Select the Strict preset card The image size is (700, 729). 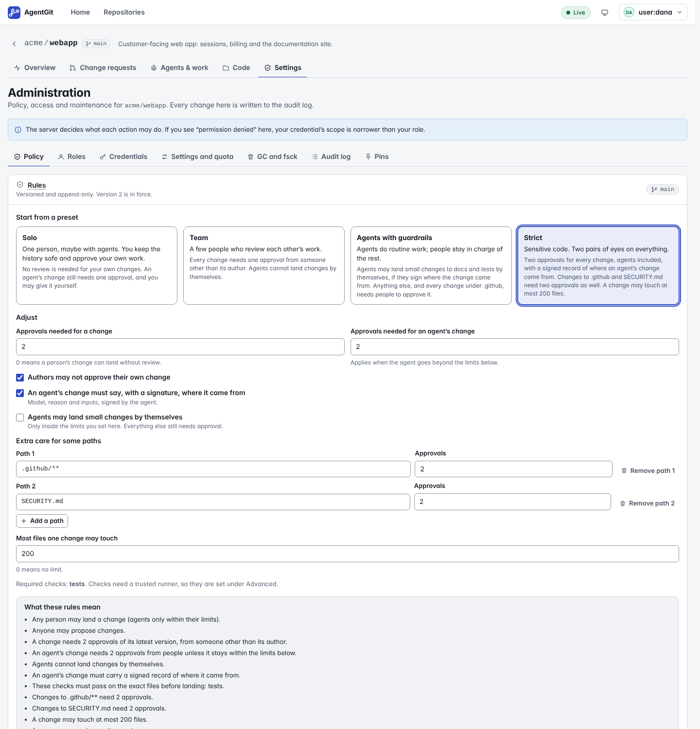(598, 265)
